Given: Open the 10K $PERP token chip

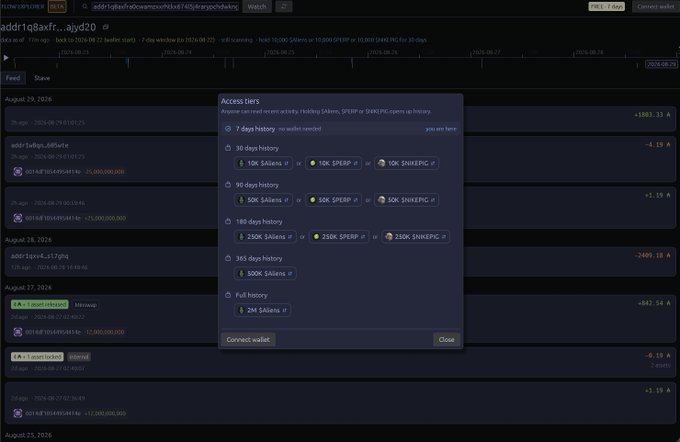Looking at the screenshot, I should click(x=333, y=163).
